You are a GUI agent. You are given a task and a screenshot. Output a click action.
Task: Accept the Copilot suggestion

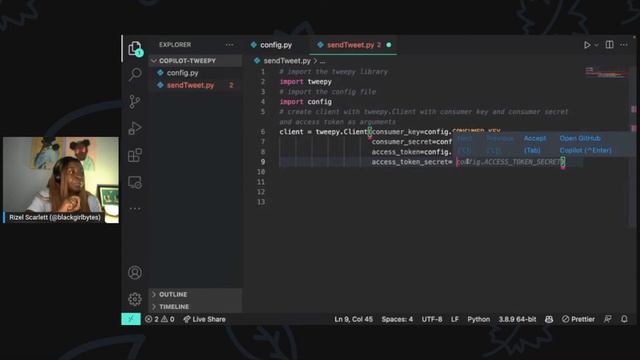tap(534, 144)
